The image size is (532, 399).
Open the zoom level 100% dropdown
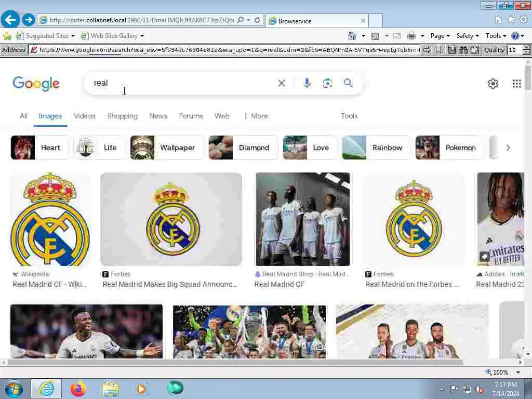[x=518, y=373]
